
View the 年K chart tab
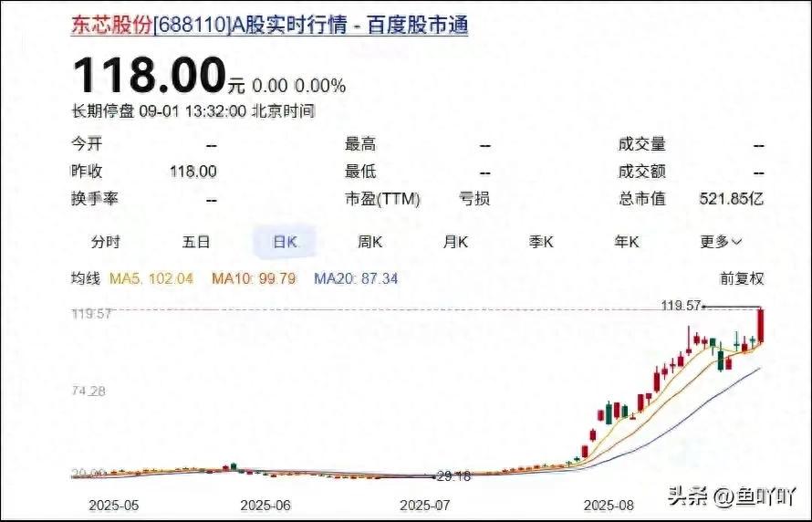(626, 242)
